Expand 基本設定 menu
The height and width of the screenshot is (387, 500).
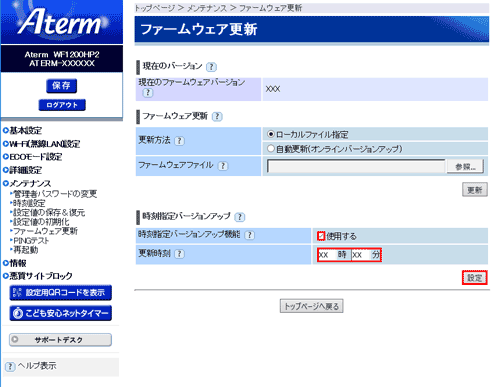(22, 130)
